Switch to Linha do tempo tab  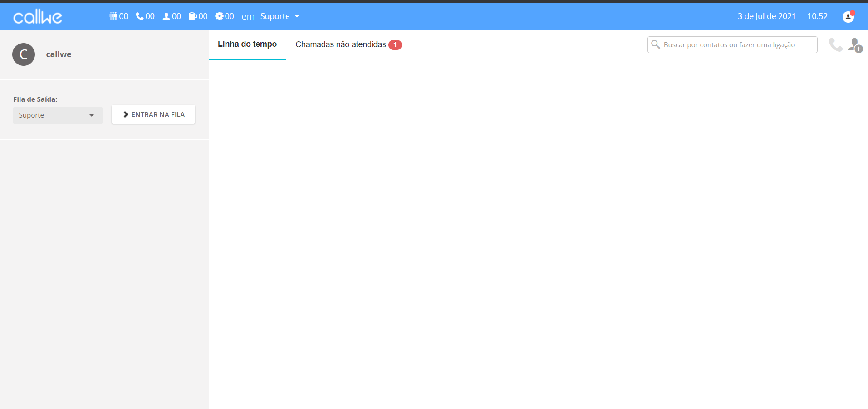pyautogui.click(x=247, y=44)
